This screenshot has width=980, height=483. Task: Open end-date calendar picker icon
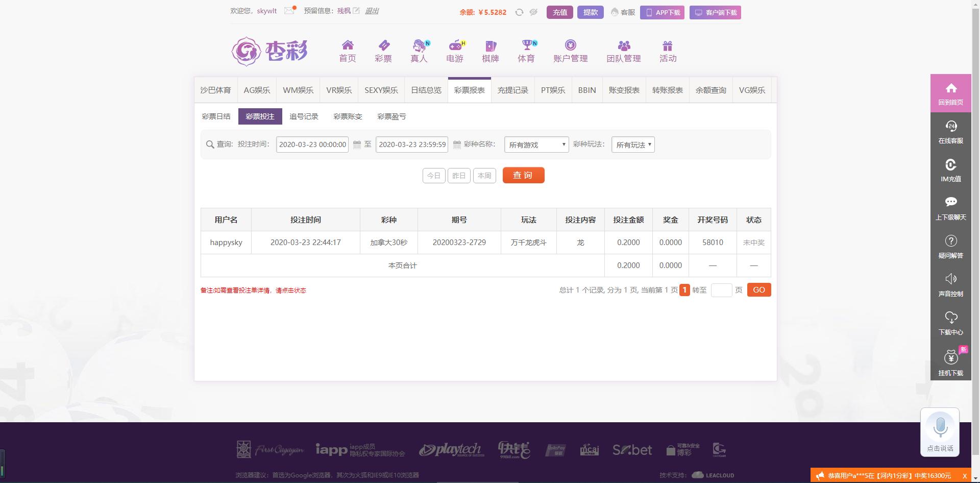click(x=457, y=144)
